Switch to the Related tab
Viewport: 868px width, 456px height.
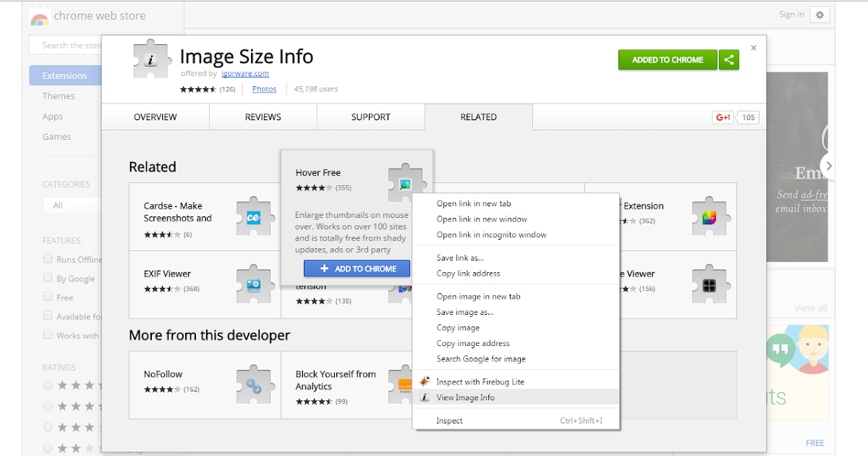coord(479,117)
